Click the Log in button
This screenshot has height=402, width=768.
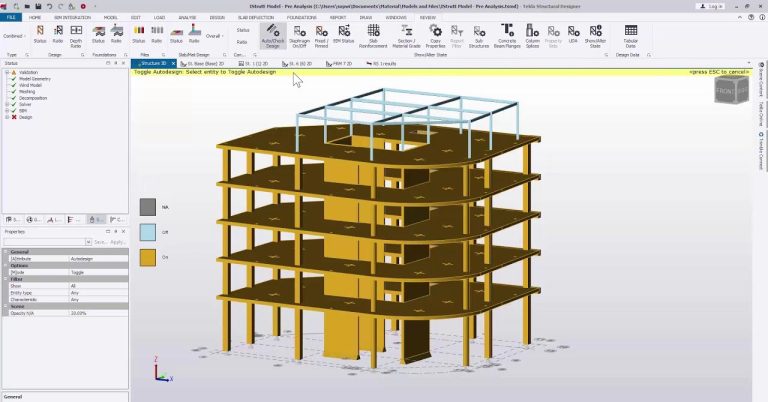(x=713, y=6)
